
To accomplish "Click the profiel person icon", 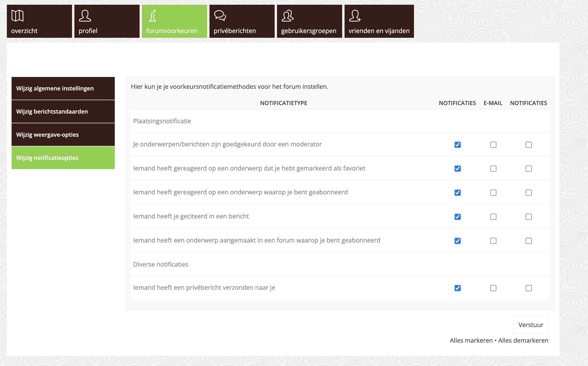I will click(85, 16).
